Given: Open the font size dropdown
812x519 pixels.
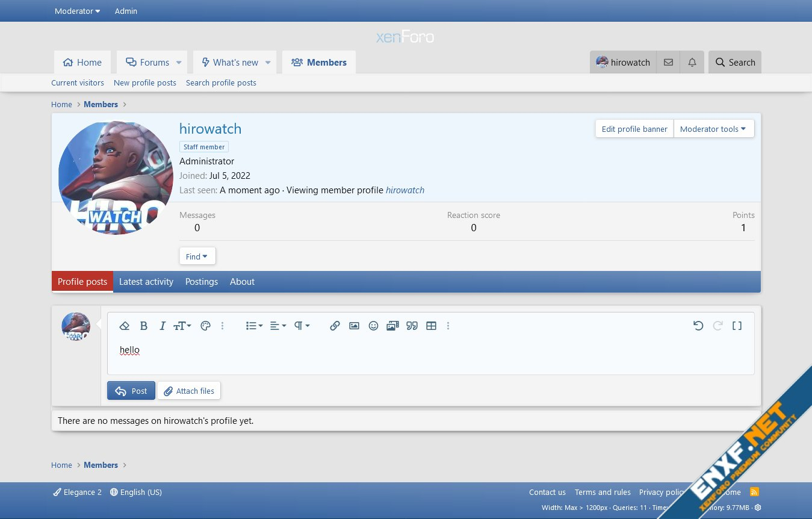Looking at the screenshot, I should tap(182, 326).
